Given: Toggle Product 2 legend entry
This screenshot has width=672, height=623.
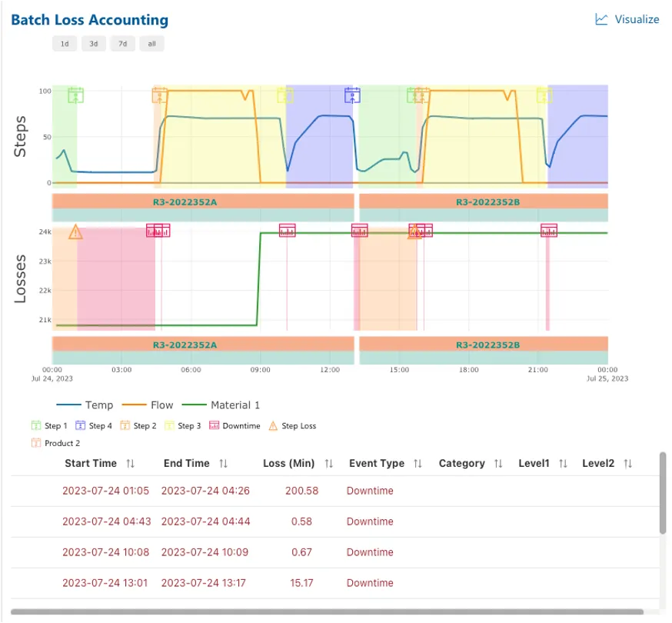Looking at the screenshot, I should [x=55, y=443].
